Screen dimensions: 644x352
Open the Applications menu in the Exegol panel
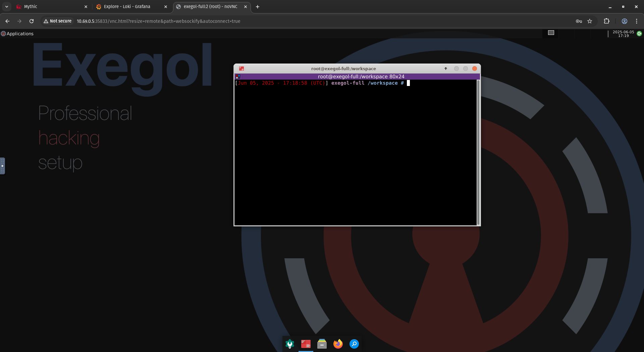coord(17,34)
